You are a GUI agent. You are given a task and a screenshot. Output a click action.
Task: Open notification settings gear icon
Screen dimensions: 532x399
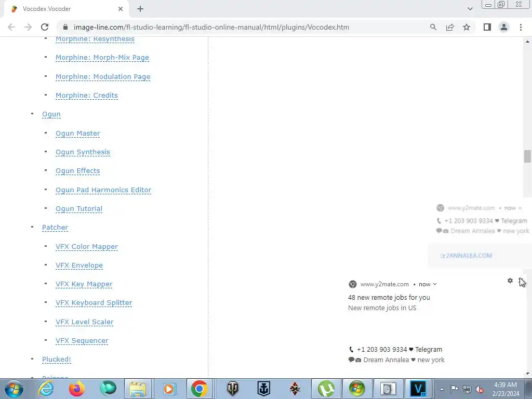pos(510,281)
